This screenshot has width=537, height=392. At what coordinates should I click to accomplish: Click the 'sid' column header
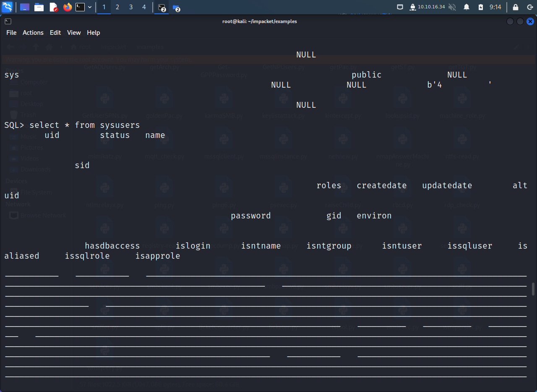82,165
